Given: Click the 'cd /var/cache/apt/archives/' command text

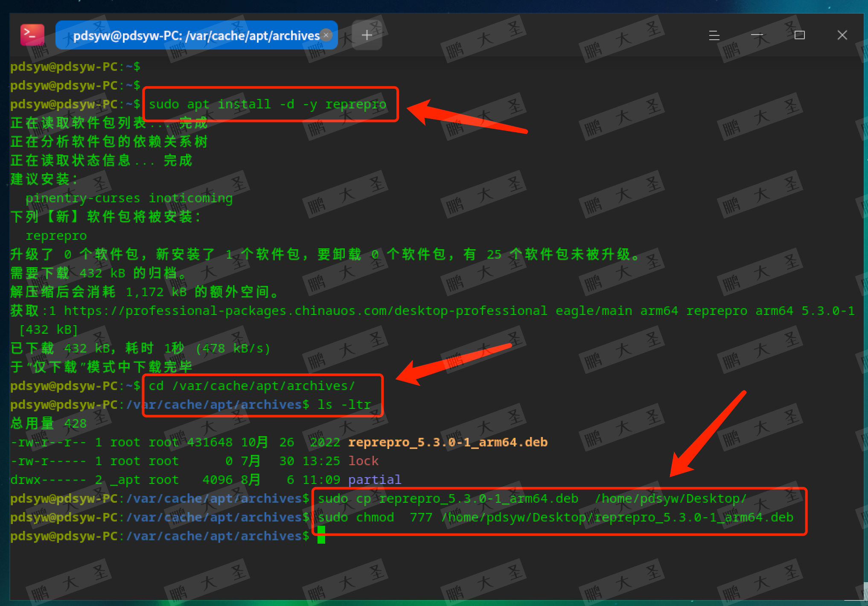Looking at the screenshot, I should (251, 386).
